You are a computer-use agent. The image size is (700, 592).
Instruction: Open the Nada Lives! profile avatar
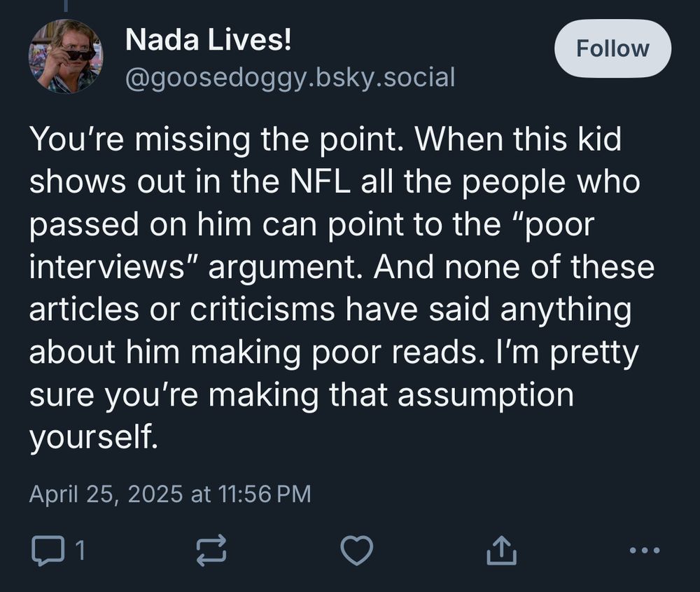click(x=65, y=55)
